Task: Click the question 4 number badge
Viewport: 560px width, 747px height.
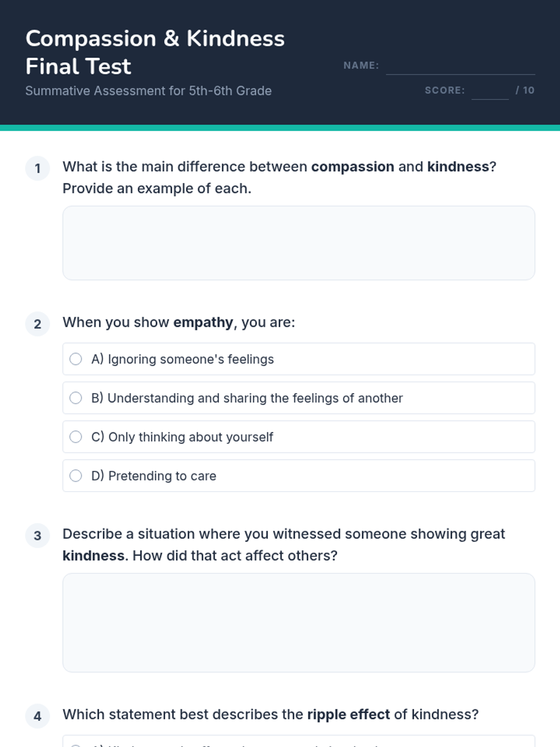Action: (38, 716)
